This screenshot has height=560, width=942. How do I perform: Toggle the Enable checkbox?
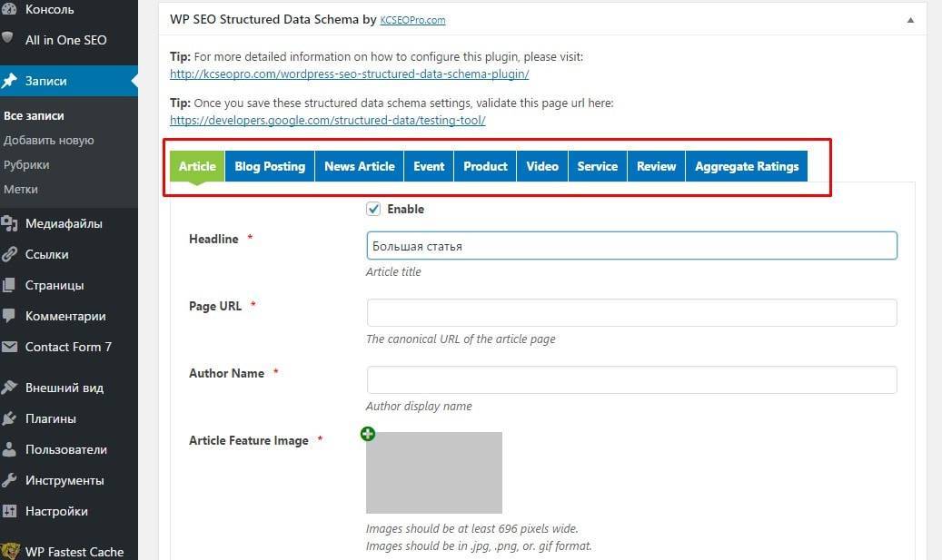(373, 209)
